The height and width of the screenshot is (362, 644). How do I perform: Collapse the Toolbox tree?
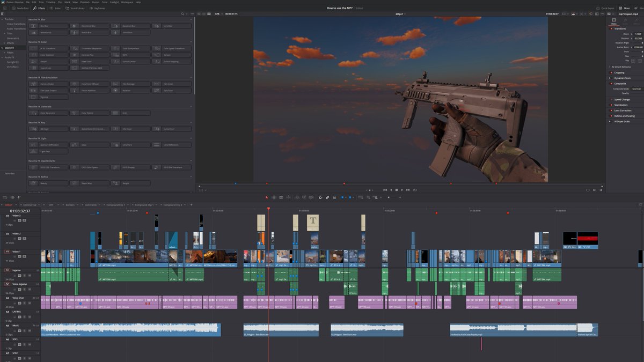pos(2,20)
